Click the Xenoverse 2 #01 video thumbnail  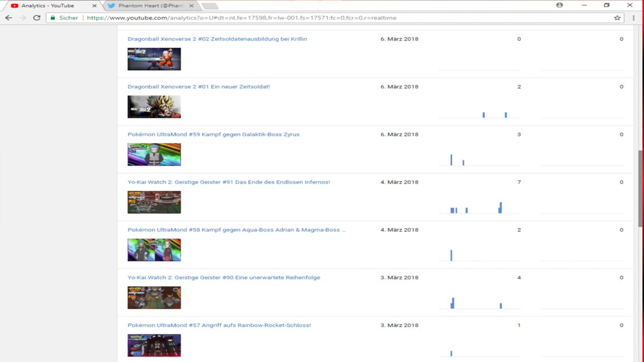pos(154,107)
